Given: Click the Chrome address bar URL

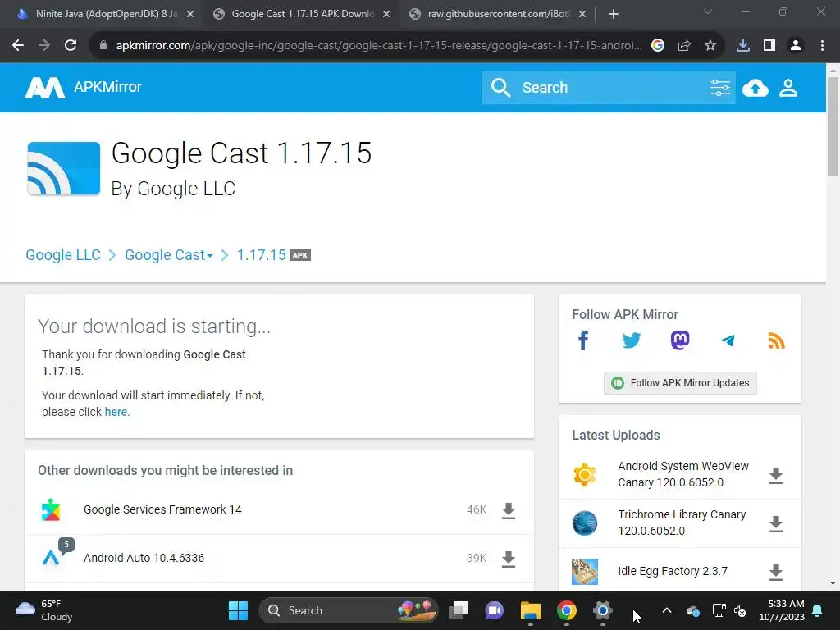Looking at the screenshot, I should (x=379, y=46).
